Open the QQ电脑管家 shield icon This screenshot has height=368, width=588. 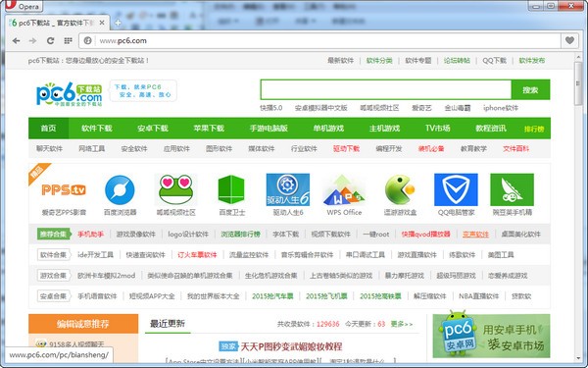[x=456, y=190]
